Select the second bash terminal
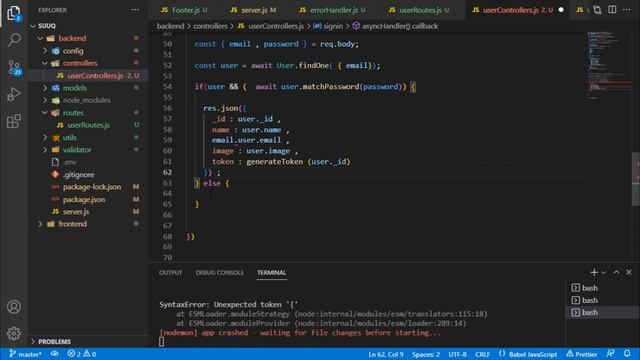The width and height of the screenshot is (640, 360). click(x=602, y=300)
